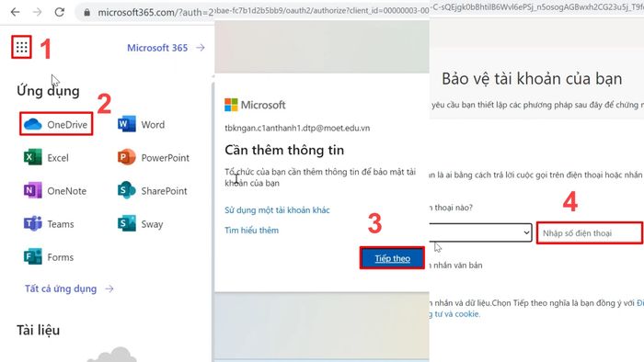Click the padlock icon in address bar

pos(86,13)
